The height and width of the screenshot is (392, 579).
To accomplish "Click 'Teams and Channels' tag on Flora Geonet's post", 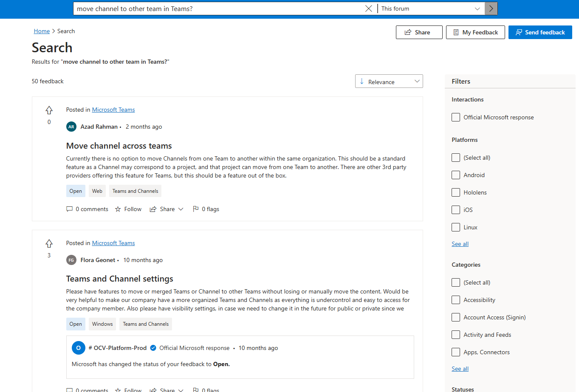I will point(146,324).
